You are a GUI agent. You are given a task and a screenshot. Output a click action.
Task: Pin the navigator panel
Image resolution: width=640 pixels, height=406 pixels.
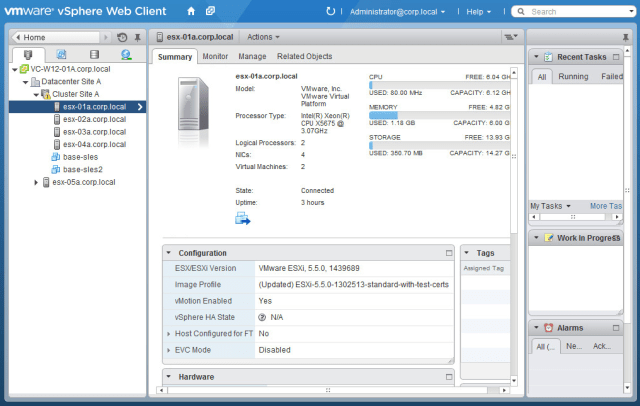tap(137, 36)
